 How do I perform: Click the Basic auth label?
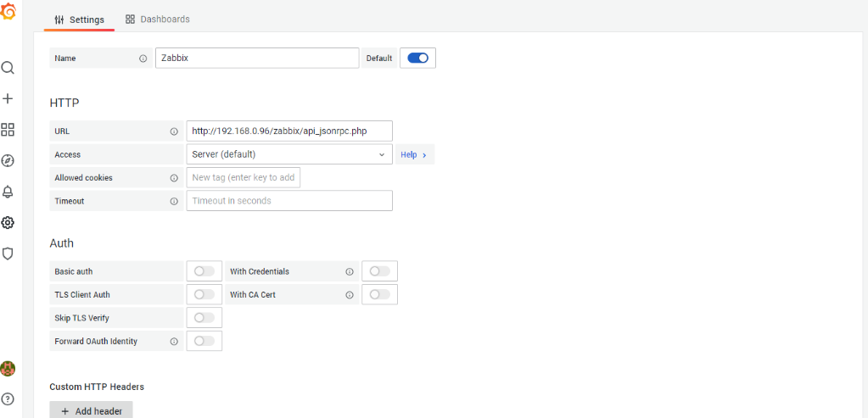point(74,271)
